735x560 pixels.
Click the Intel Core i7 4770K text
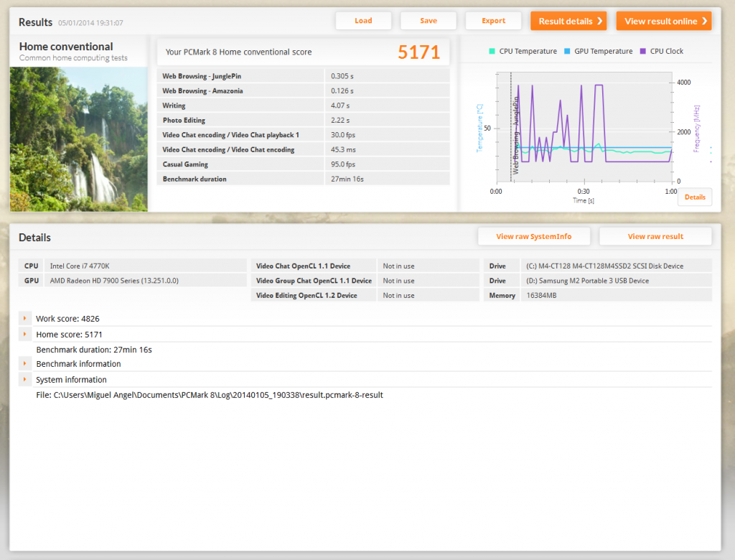click(80, 266)
